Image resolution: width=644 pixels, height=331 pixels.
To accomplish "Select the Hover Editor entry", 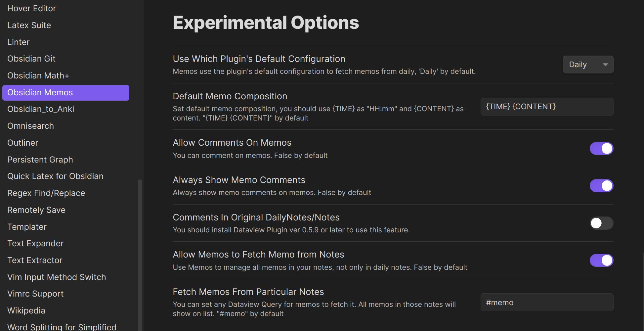I will (x=31, y=8).
